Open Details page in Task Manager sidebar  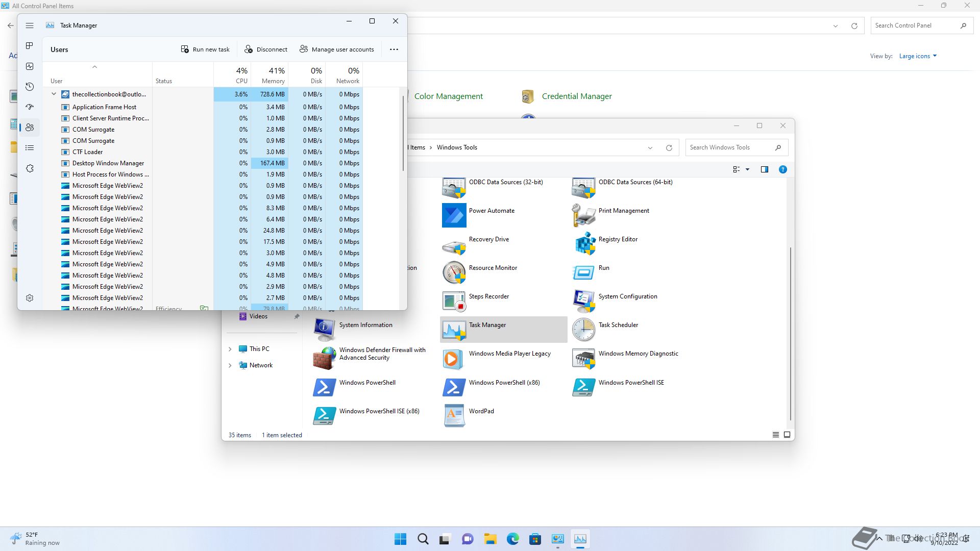point(30,148)
